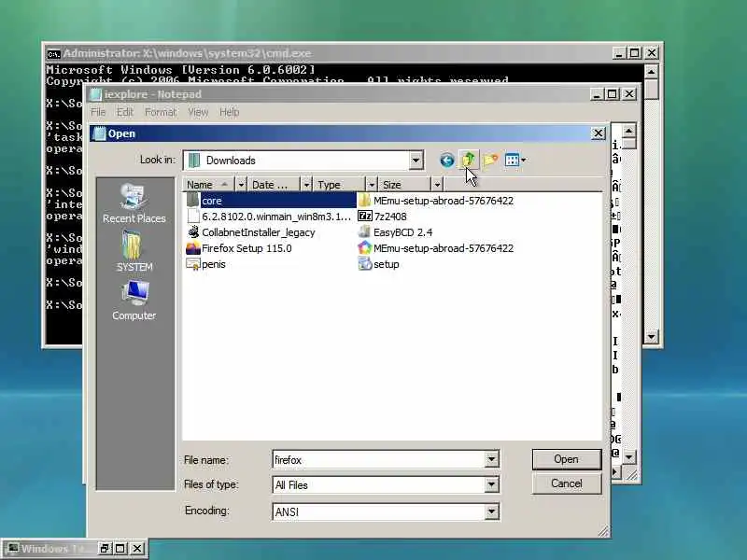Click scroll-up arrow in cmd window scrollbar
Screen dimensions: 747x560
click(x=651, y=72)
